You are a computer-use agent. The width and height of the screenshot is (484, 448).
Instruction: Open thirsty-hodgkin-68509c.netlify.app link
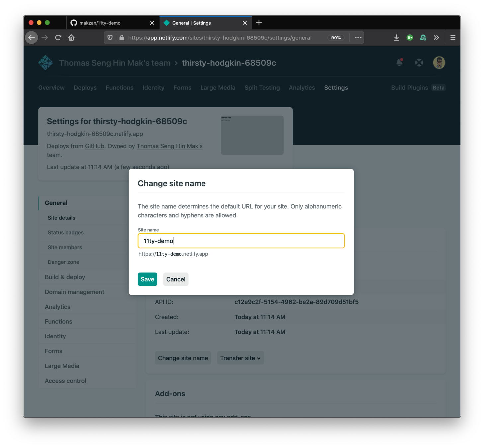coord(95,134)
